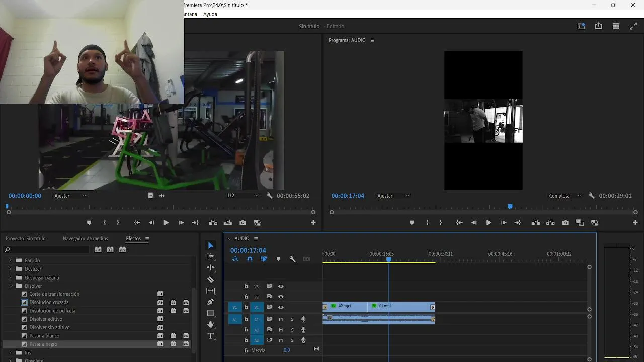Expand the Barrido effects folder
This screenshot has width=644, height=362.
point(11,260)
